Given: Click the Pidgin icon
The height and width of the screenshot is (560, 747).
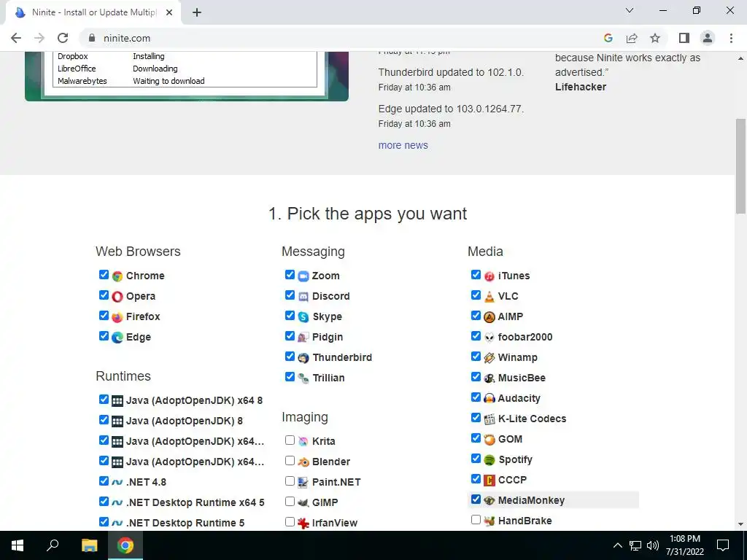Looking at the screenshot, I should pyautogui.click(x=303, y=338).
